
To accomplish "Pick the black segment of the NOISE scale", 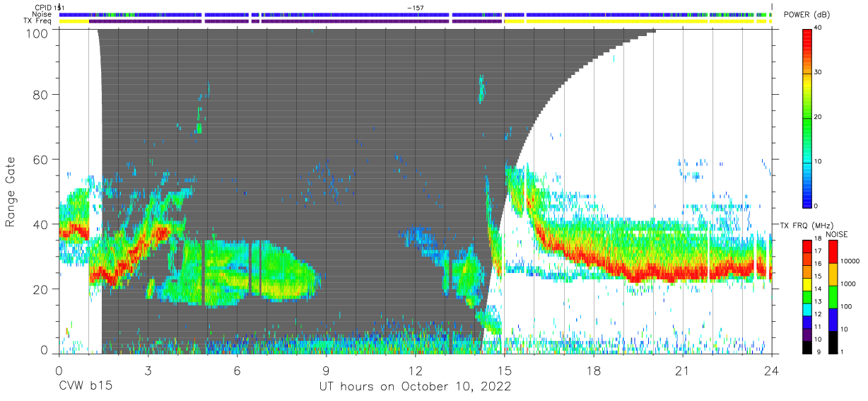I will [833, 342].
